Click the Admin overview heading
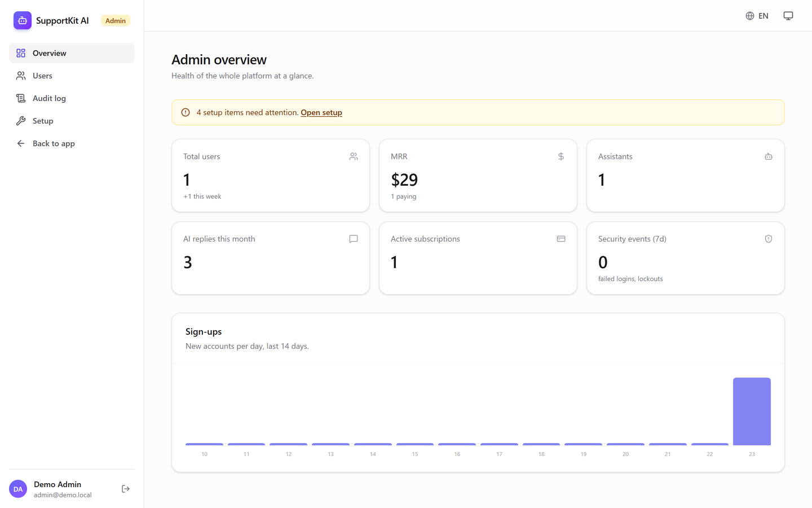812x508 pixels. point(219,60)
